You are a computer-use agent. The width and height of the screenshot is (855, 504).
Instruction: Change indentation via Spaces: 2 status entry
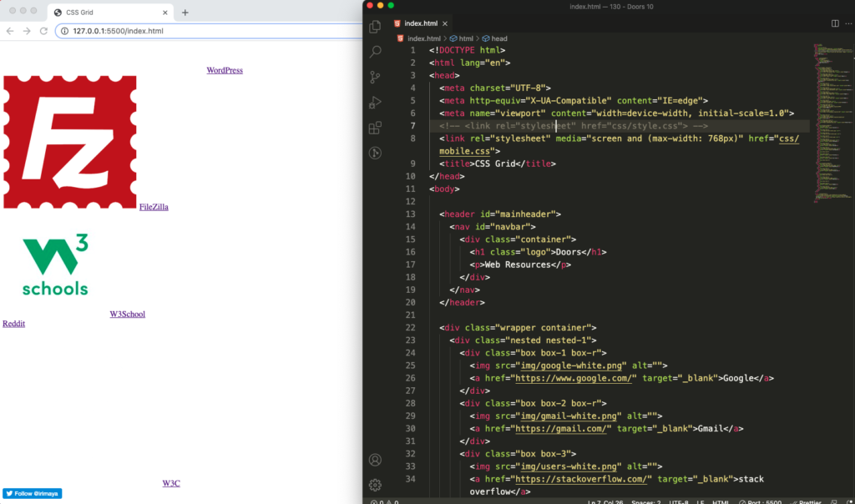click(x=645, y=501)
